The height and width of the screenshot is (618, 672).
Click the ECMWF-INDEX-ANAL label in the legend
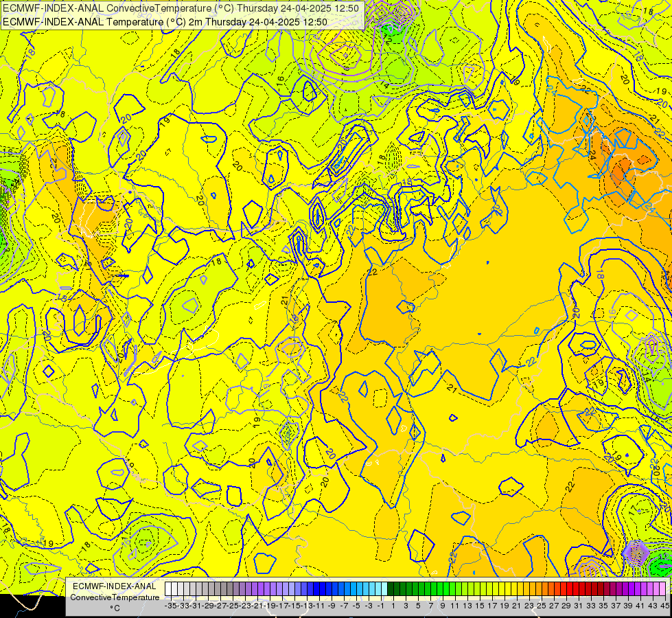pos(115,586)
